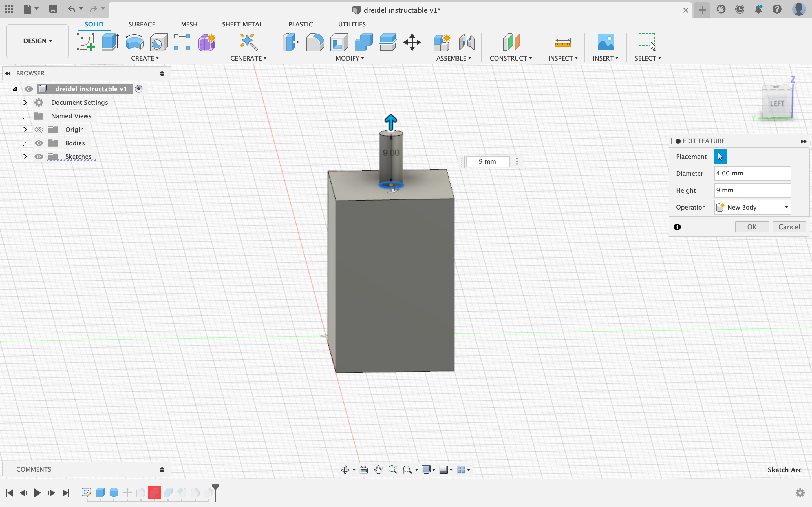Select the Extrude tool
The image size is (812, 507).
click(x=110, y=42)
